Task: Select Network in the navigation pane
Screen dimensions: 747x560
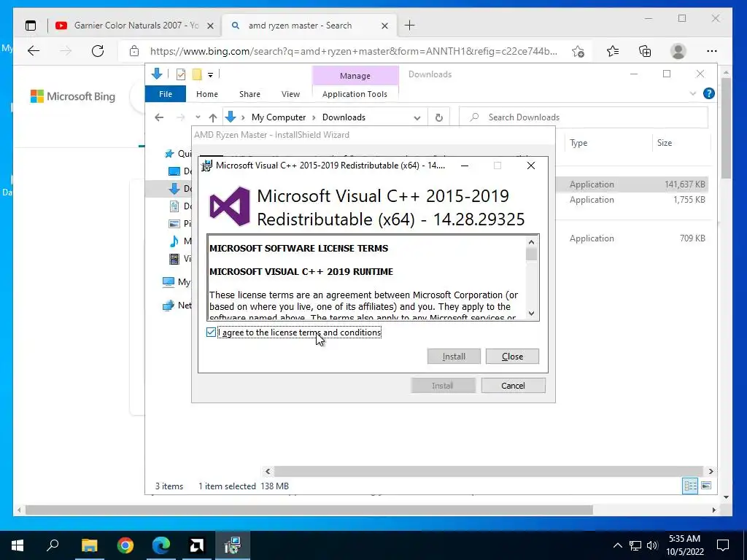Action: pyautogui.click(x=177, y=306)
